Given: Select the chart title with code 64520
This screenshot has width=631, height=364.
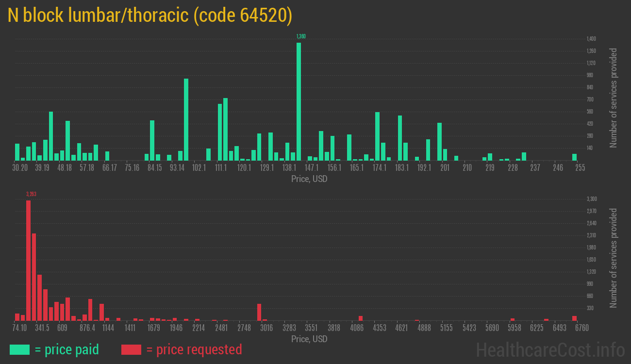Looking at the screenshot, I should (x=150, y=16).
